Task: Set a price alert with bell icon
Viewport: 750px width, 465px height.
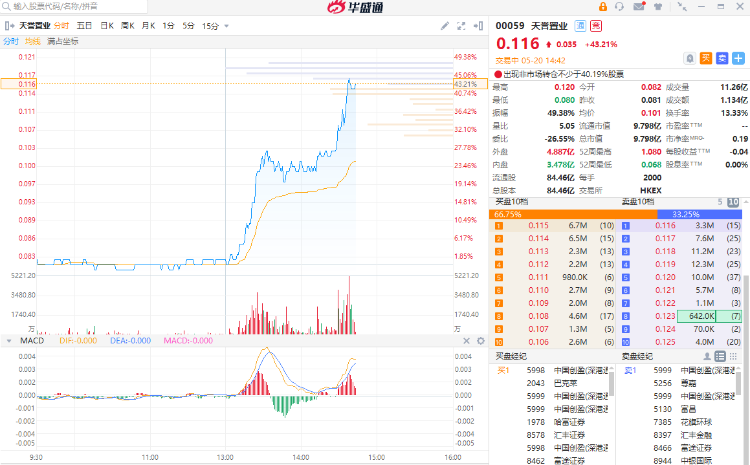Action: [689, 58]
